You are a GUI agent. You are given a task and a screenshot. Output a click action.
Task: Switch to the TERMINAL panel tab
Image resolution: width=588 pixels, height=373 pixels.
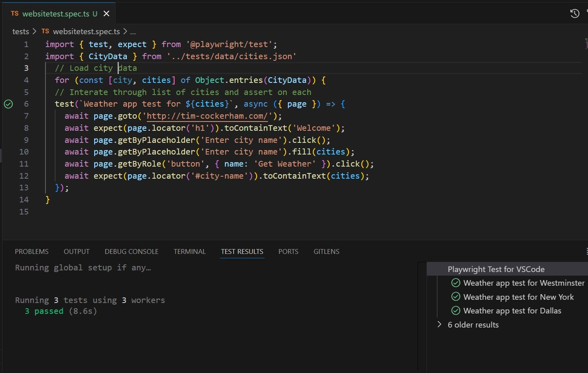189,251
